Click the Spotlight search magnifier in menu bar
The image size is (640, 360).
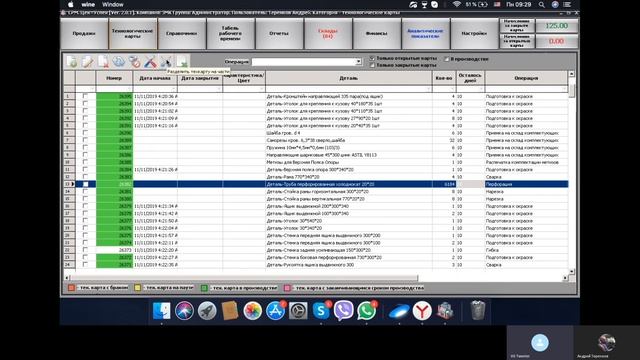coord(541,4)
